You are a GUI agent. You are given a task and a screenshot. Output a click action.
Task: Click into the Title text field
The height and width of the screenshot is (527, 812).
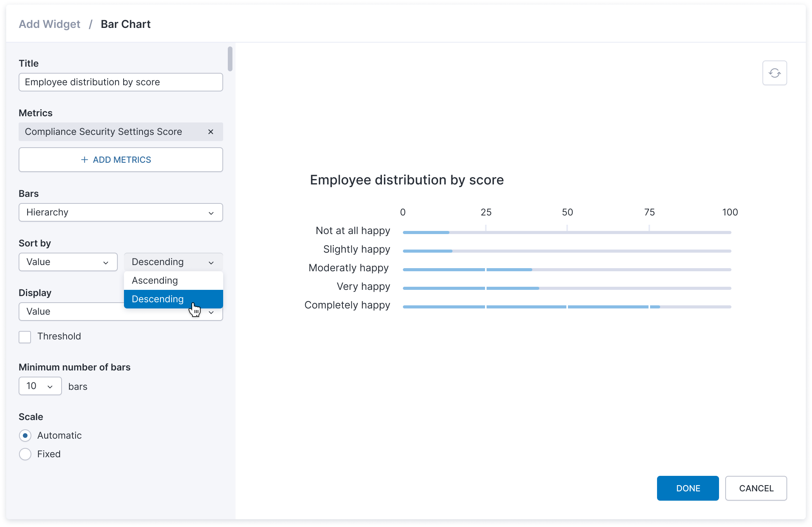point(121,82)
